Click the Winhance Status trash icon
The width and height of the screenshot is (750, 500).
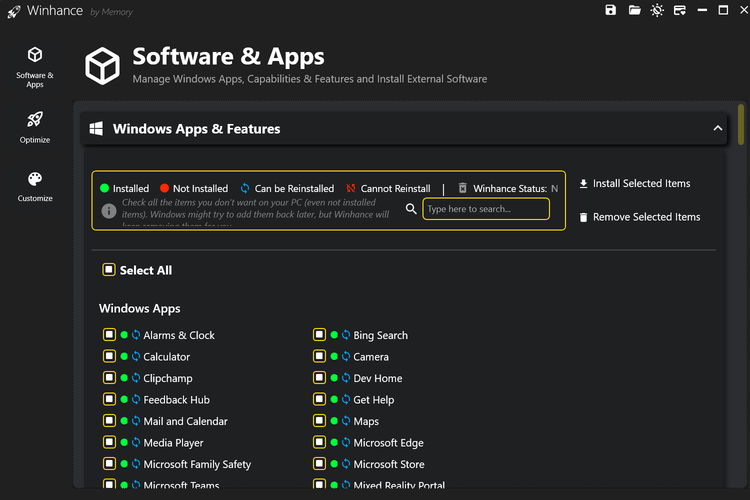point(463,188)
